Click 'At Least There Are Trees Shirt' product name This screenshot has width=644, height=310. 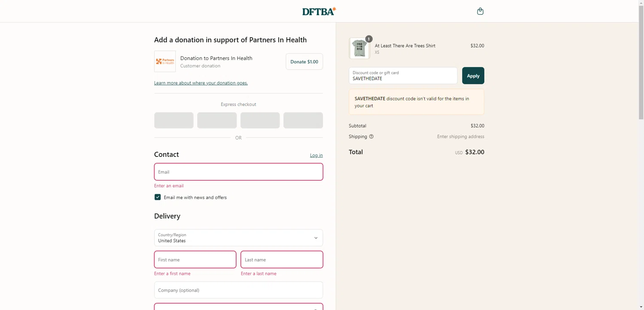pos(405,45)
